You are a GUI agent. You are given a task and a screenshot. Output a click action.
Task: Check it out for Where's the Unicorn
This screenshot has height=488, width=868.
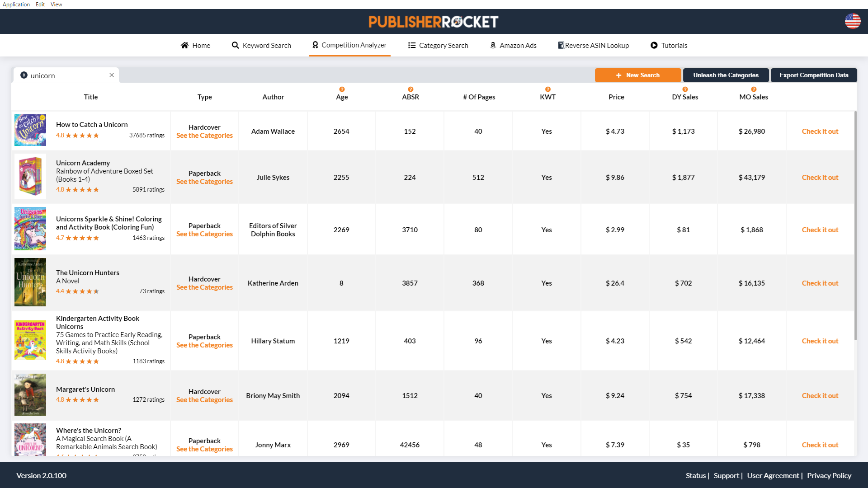820,445
